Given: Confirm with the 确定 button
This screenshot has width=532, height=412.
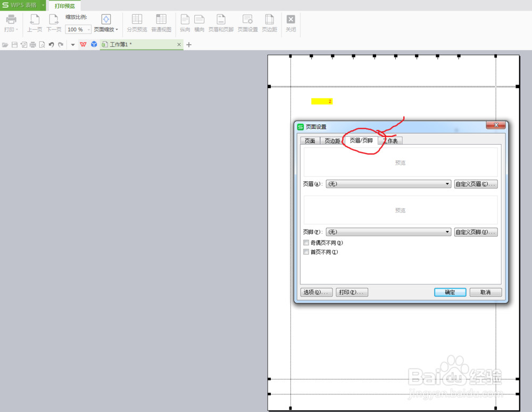Looking at the screenshot, I should pyautogui.click(x=450, y=292).
